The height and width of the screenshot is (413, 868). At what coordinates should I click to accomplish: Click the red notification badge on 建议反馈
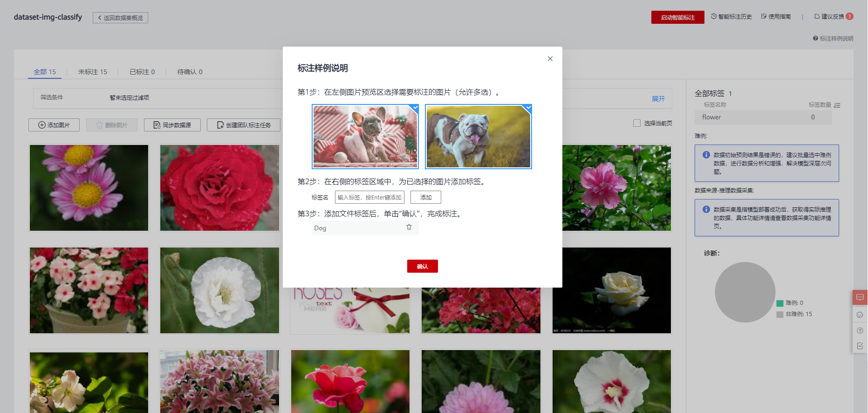(850, 16)
